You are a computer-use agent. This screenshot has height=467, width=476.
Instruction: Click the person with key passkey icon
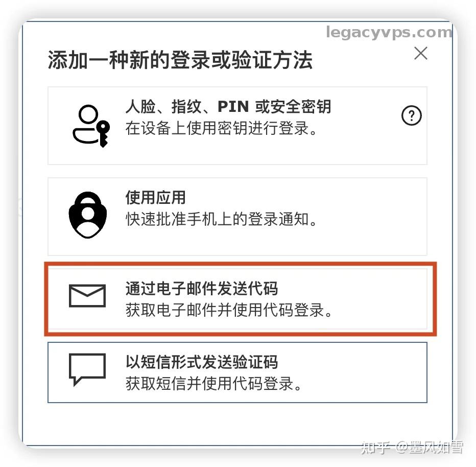[91, 126]
